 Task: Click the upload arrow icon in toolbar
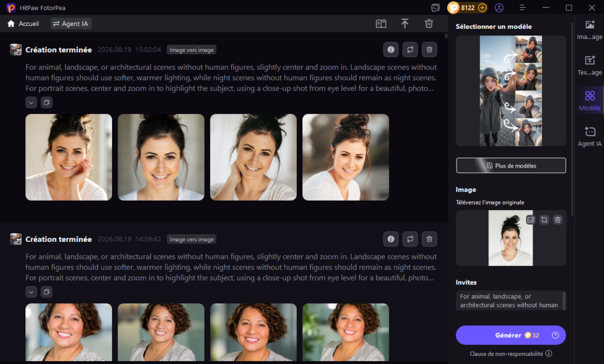pyautogui.click(x=405, y=24)
